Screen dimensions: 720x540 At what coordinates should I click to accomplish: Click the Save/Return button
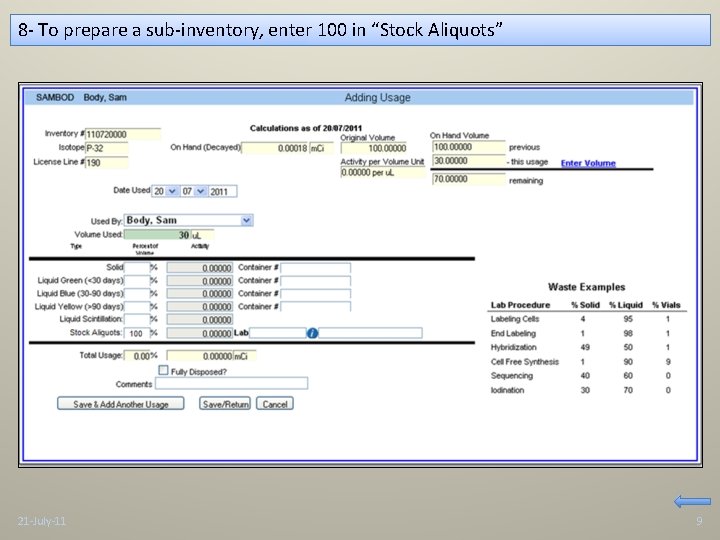pos(225,404)
